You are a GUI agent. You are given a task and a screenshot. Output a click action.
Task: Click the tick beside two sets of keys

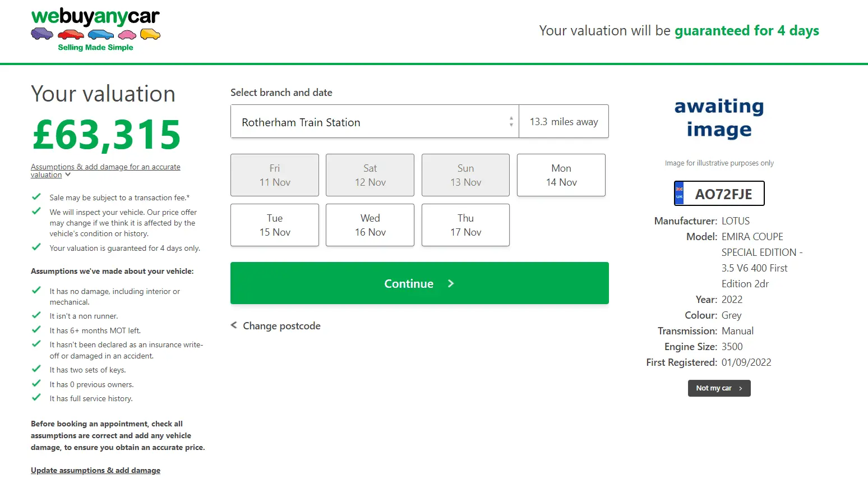click(x=36, y=369)
